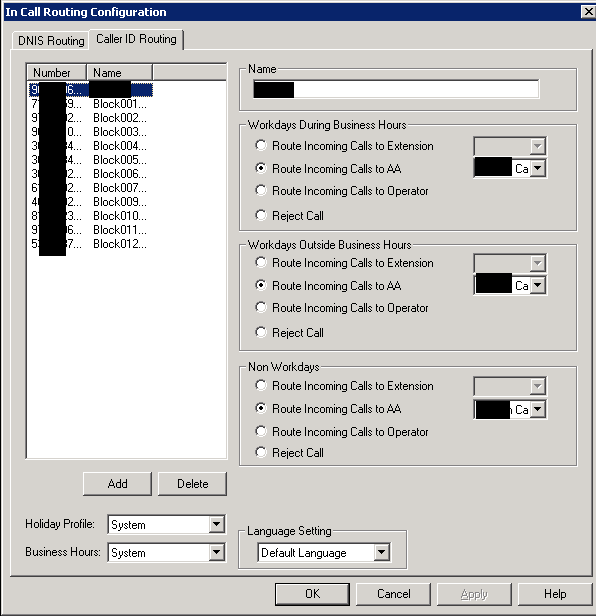Click the Add button
The width and height of the screenshot is (596, 616).
117,484
